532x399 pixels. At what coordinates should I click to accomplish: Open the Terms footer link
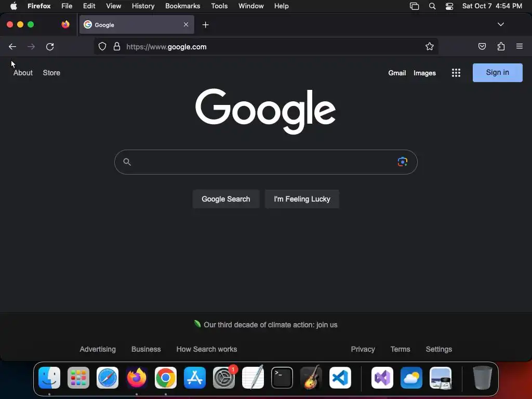pos(401,349)
